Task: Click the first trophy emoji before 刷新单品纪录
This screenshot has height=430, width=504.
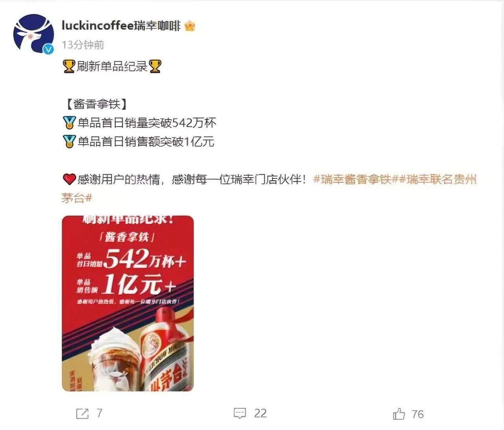Action: click(69, 66)
